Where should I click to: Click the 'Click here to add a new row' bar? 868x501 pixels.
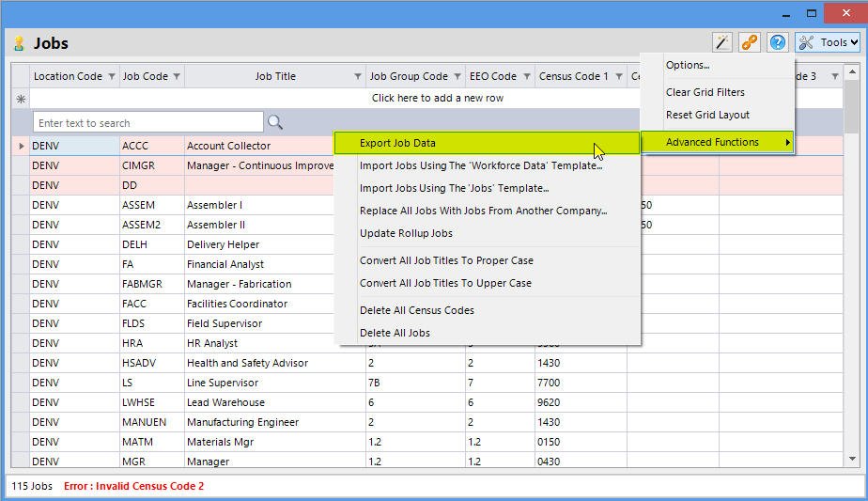coord(437,98)
